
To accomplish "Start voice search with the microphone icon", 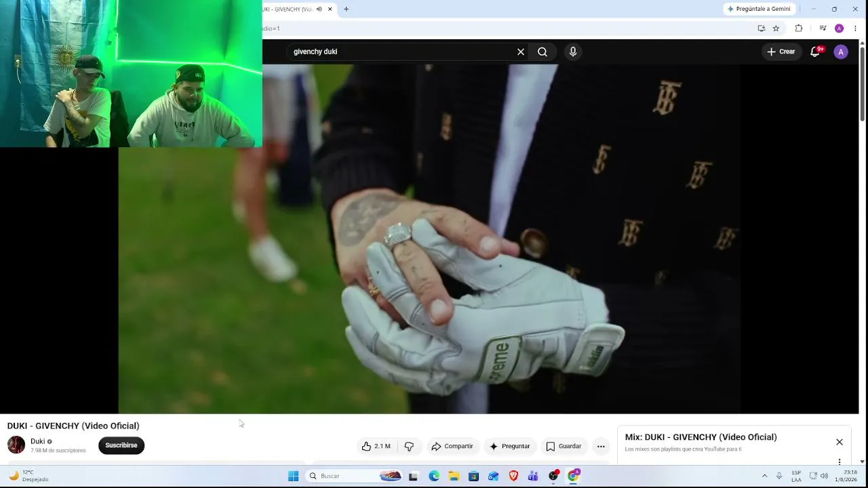I will [x=573, y=52].
